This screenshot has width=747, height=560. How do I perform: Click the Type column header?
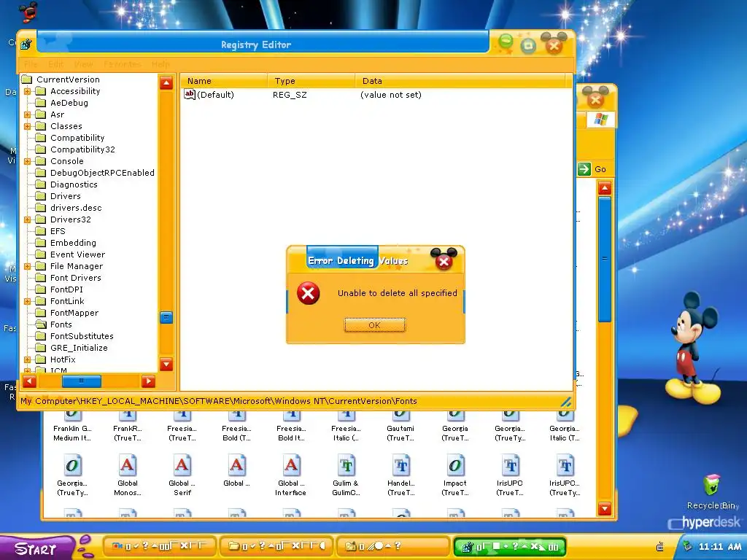(311, 81)
